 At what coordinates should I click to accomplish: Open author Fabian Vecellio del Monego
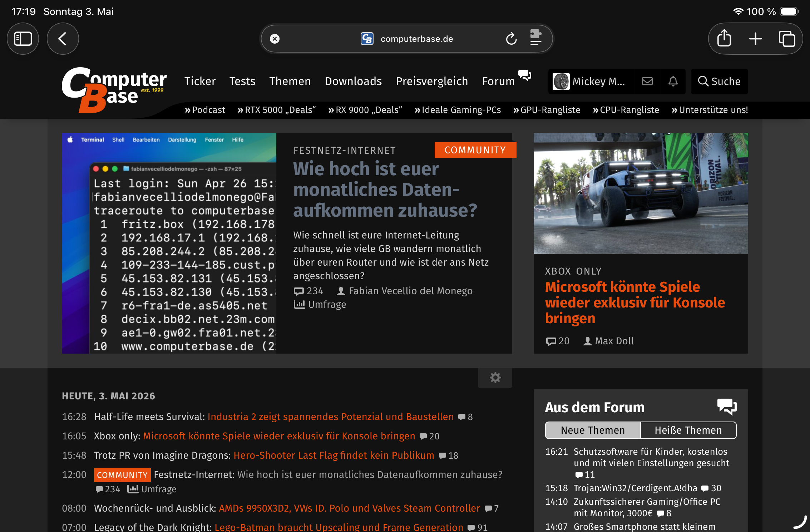tap(405, 291)
